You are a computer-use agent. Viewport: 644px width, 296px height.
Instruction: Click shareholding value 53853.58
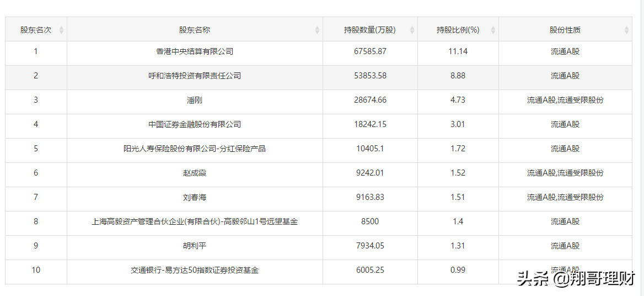[x=370, y=76]
